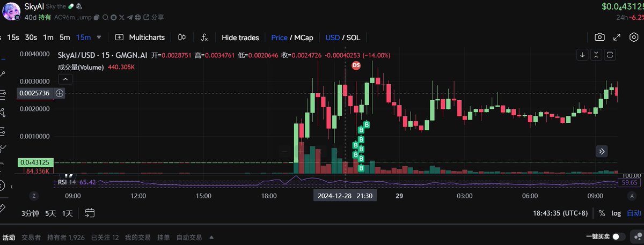Select the 30s timeframe

31,38
